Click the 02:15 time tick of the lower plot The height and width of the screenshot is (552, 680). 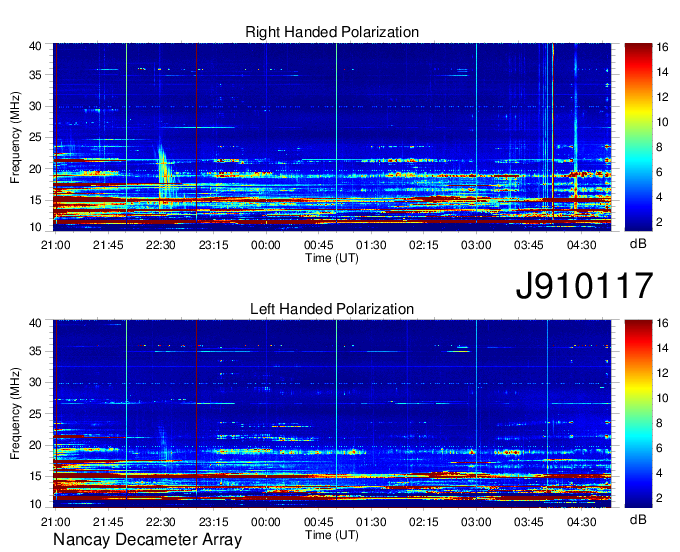(x=424, y=522)
